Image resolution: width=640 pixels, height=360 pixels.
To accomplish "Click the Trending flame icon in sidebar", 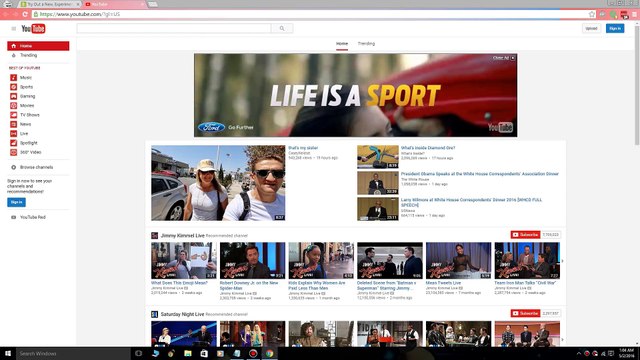I will tap(13, 55).
